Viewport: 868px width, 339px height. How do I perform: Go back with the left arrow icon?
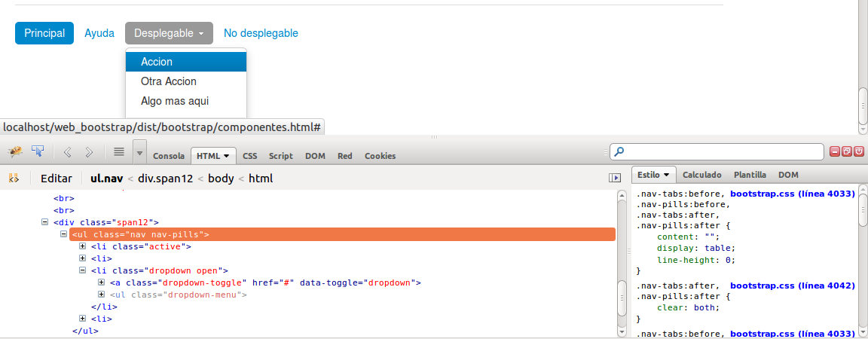click(x=68, y=151)
